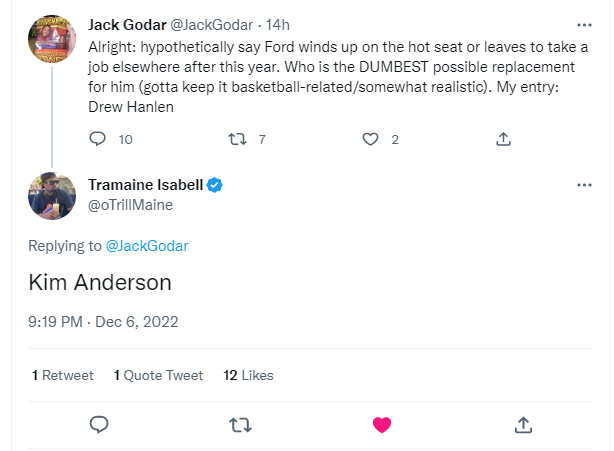
Task: Share the Kim Anderson tweet
Action: (x=523, y=425)
